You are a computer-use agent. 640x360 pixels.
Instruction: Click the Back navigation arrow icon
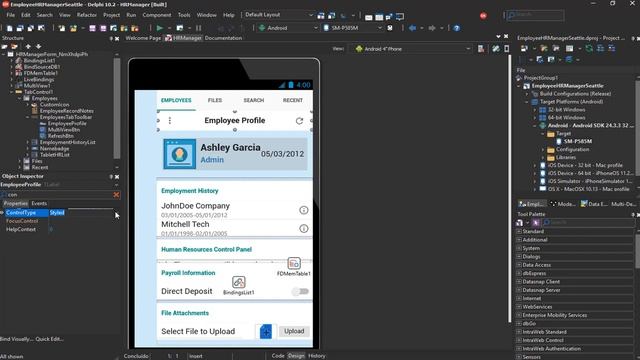413,28
